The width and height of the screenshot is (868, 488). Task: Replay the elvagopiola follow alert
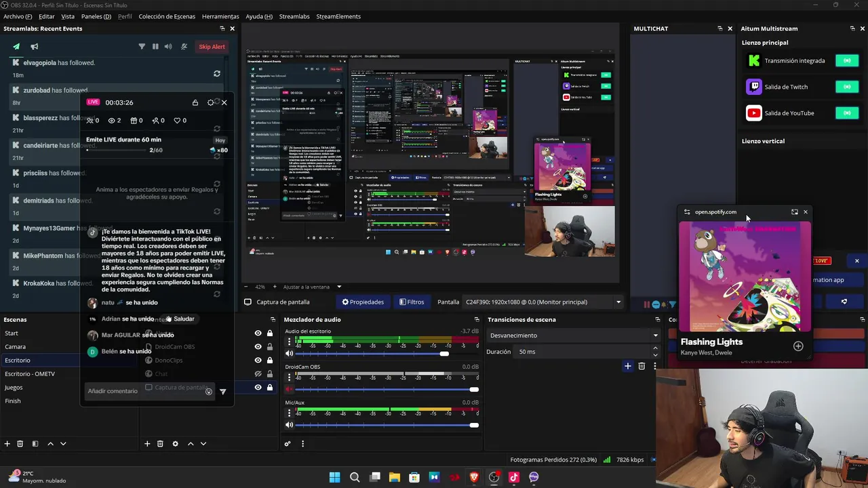point(217,73)
